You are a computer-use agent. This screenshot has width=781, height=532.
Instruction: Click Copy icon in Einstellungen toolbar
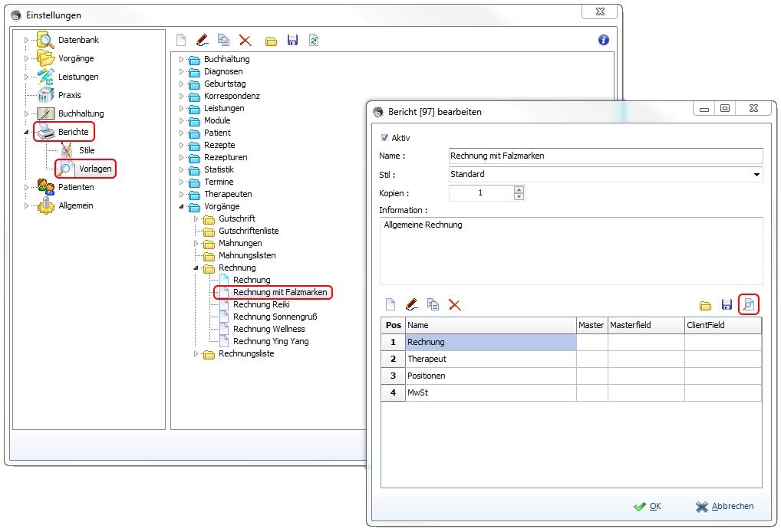(224, 40)
